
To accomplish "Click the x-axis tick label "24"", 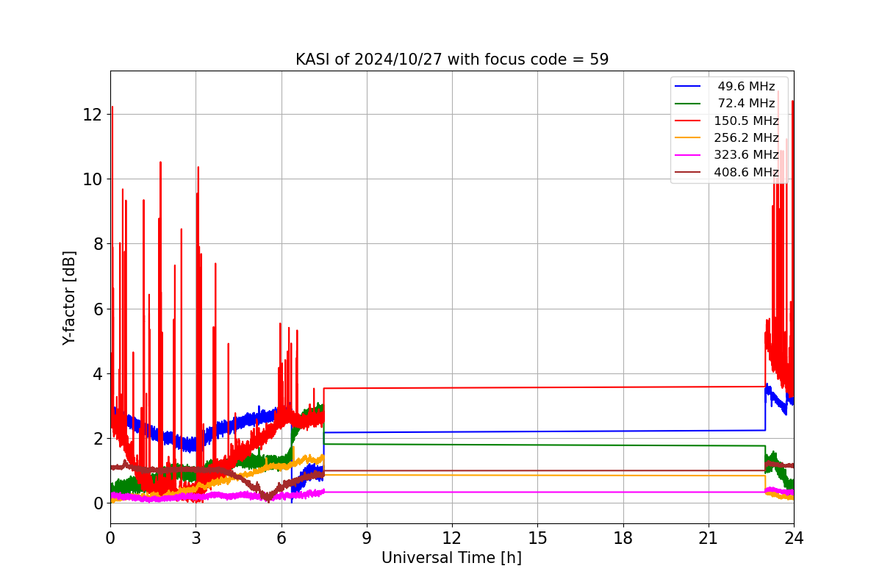I will click(794, 538).
